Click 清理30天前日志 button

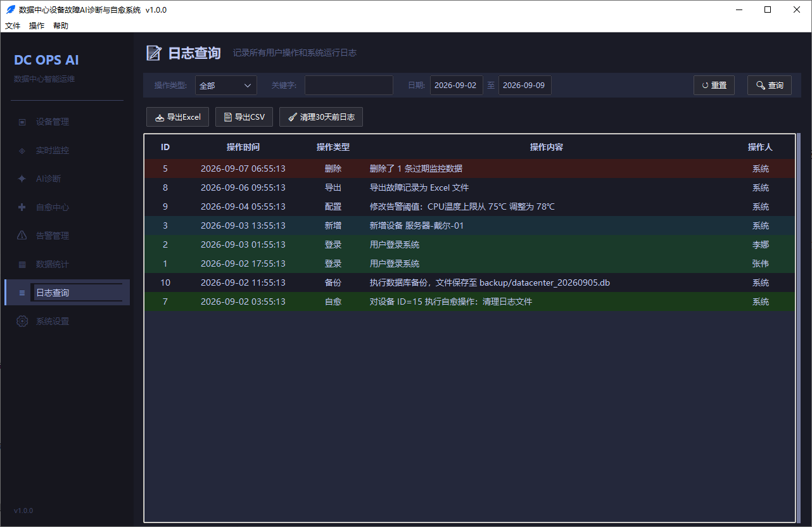(x=321, y=117)
